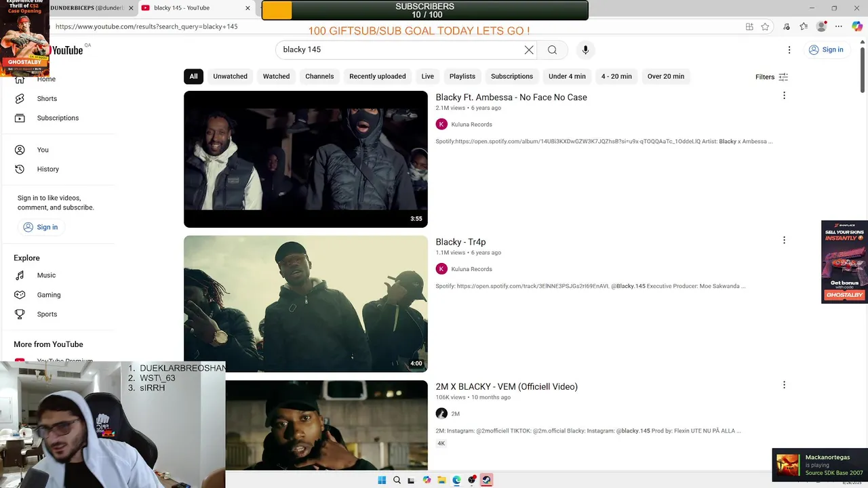Add page to favorites with star icon
The height and width of the screenshot is (488, 868).
click(765, 26)
